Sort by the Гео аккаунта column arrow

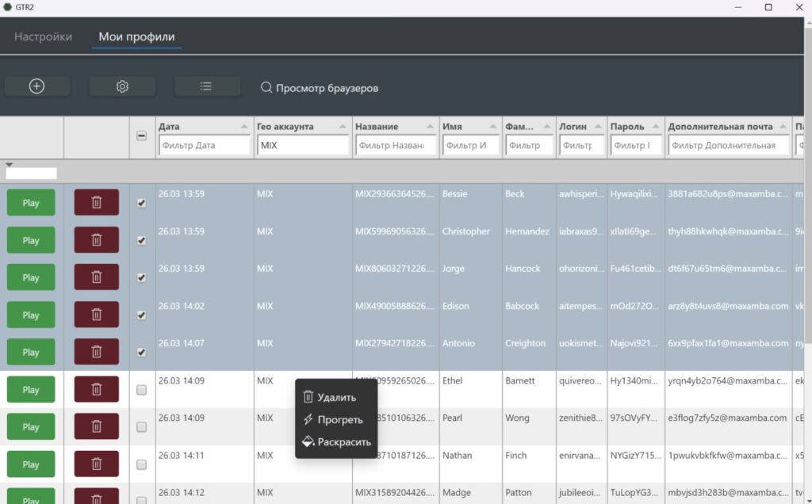click(343, 127)
